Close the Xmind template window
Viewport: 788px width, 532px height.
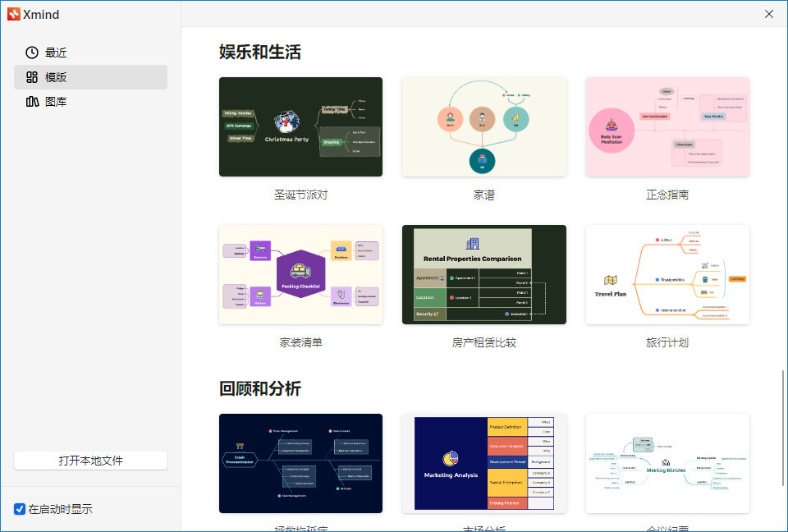click(x=769, y=14)
